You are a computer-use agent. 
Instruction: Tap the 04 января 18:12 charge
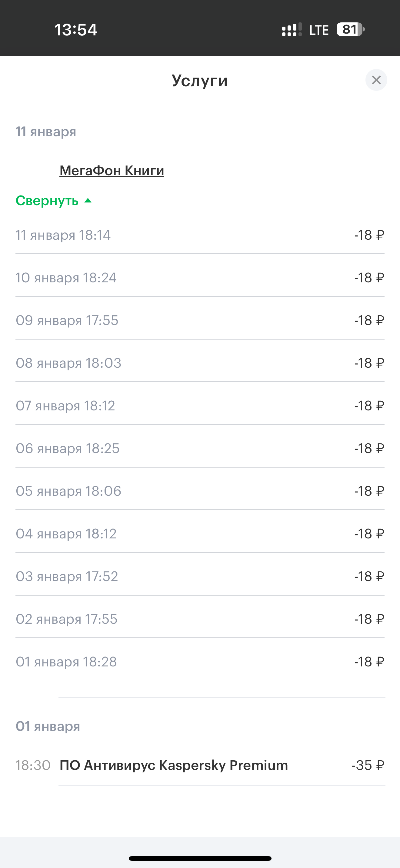pyautogui.click(x=200, y=534)
